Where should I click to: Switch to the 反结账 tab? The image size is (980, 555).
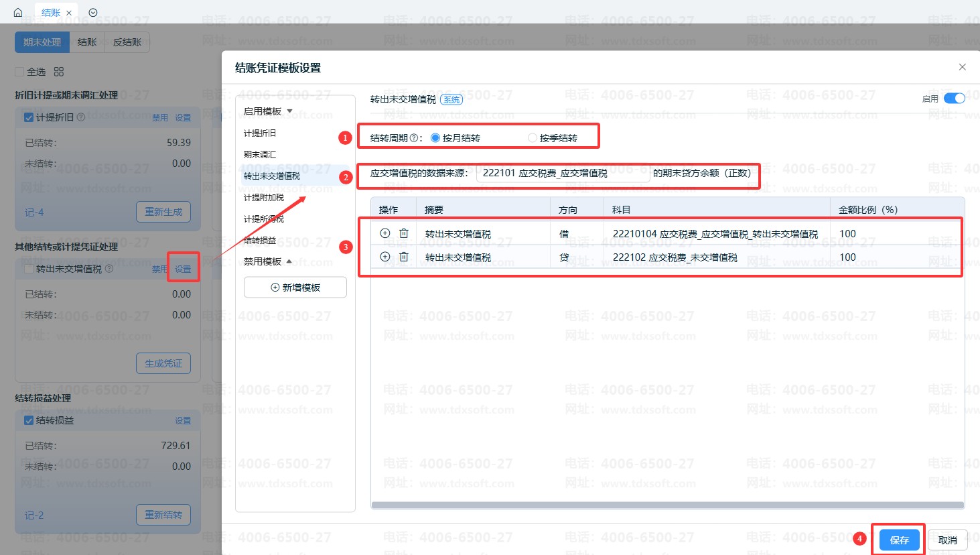pyautogui.click(x=127, y=42)
